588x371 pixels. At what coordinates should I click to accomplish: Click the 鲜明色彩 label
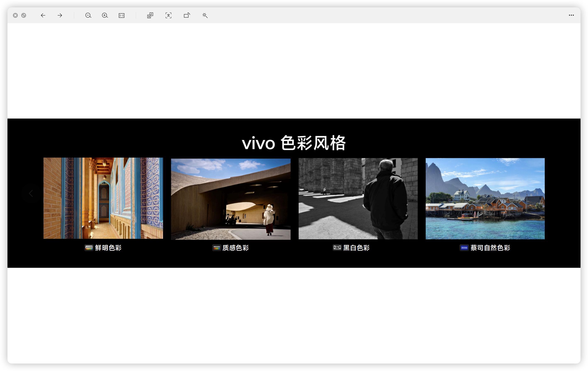point(108,248)
